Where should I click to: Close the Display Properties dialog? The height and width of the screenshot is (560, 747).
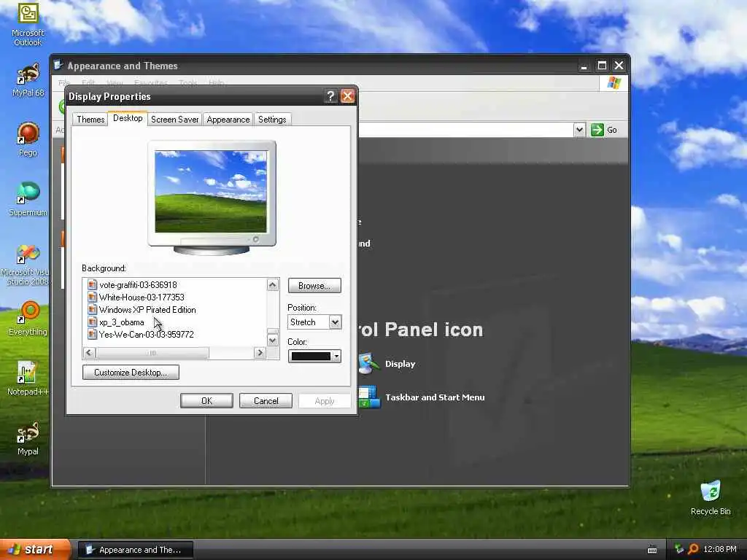tap(347, 96)
